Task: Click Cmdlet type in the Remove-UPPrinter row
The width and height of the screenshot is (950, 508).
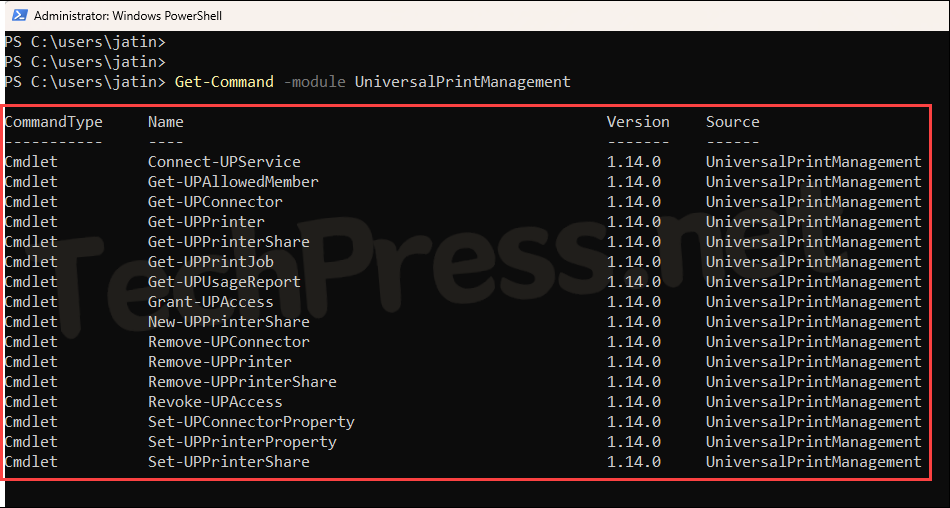Action: coord(31,362)
